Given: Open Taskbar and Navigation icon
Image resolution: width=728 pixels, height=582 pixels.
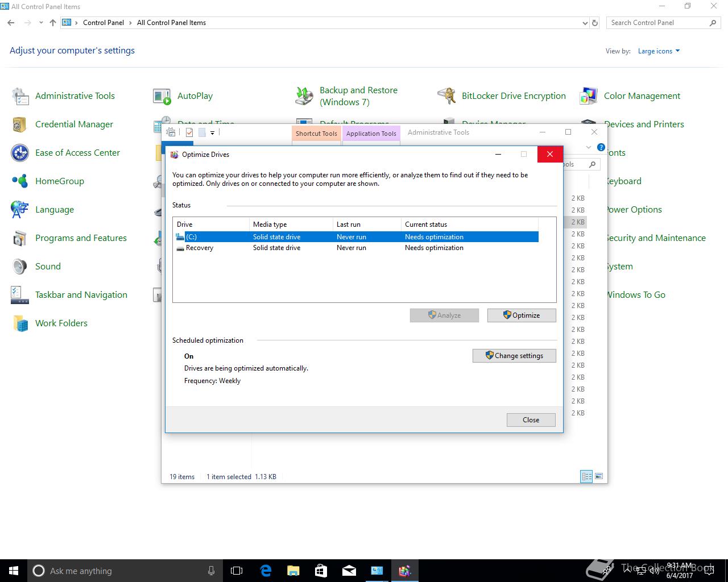Looking at the screenshot, I should (x=20, y=295).
